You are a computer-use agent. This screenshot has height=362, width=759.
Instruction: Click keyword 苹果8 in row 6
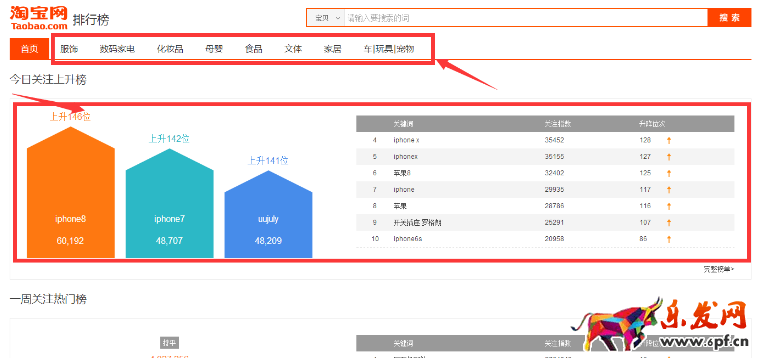click(401, 173)
